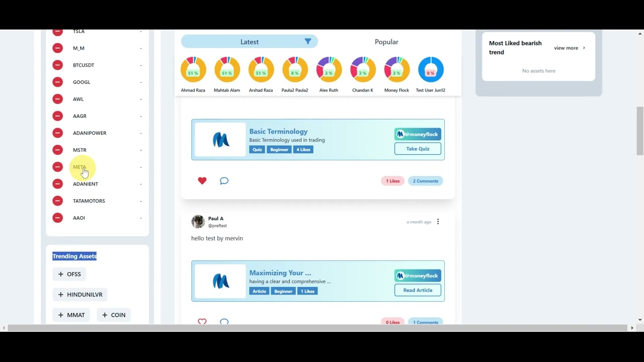The height and width of the screenshot is (362, 644).
Task: Switch to the Popular tab
Action: tap(386, 42)
